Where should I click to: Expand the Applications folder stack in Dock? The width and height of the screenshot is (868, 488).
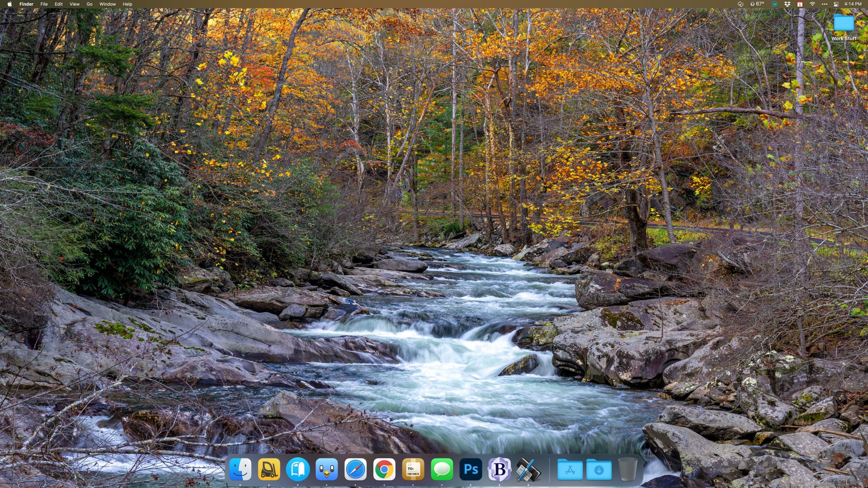(570, 470)
